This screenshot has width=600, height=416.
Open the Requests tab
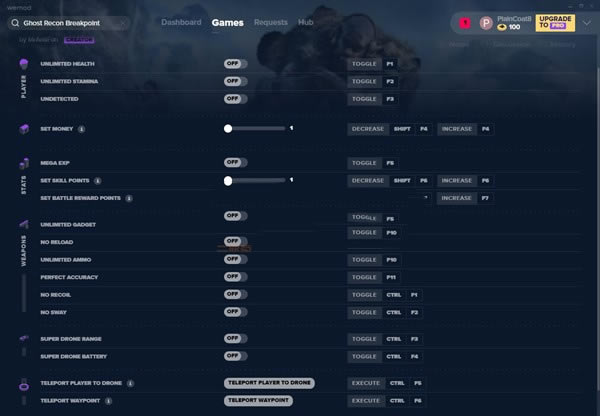point(270,22)
